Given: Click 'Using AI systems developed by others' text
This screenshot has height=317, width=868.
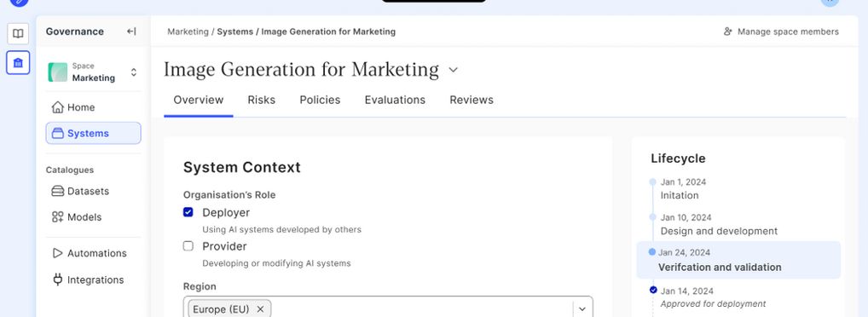Looking at the screenshot, I should (281, 229).
